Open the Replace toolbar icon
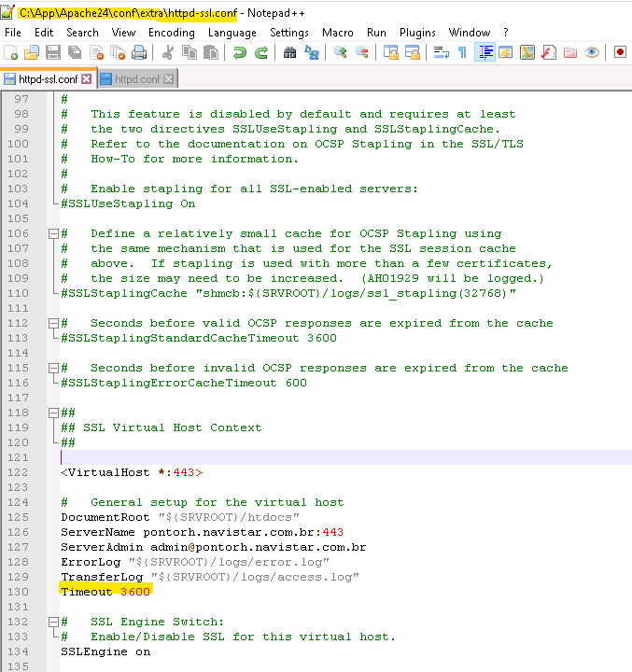 point(312,52)
